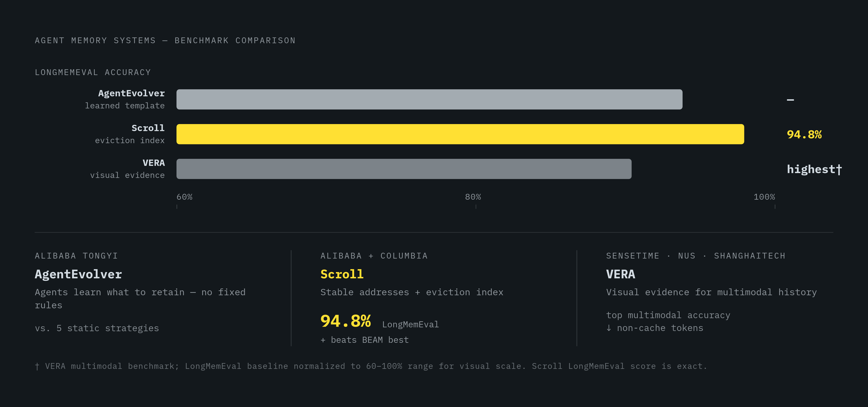Click the 'ALIBABA + COLUMBIA' card header

point(374,256)
